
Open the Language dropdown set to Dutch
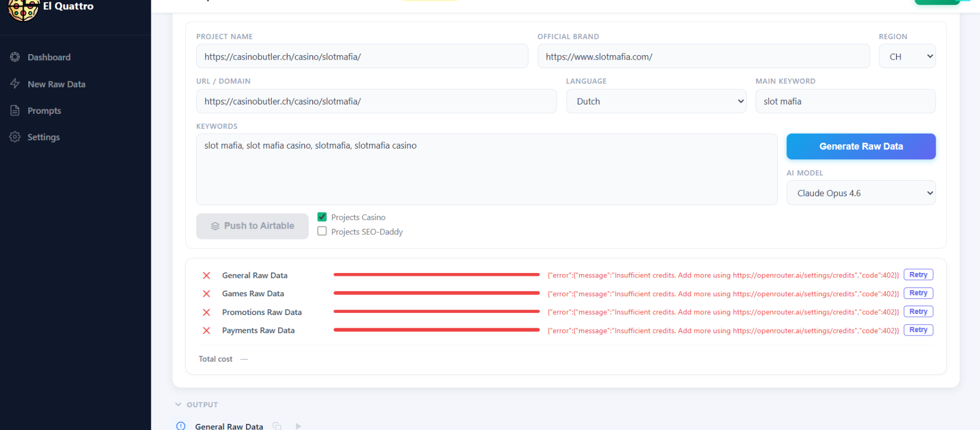pyautogui.click(x=656, y=101)
